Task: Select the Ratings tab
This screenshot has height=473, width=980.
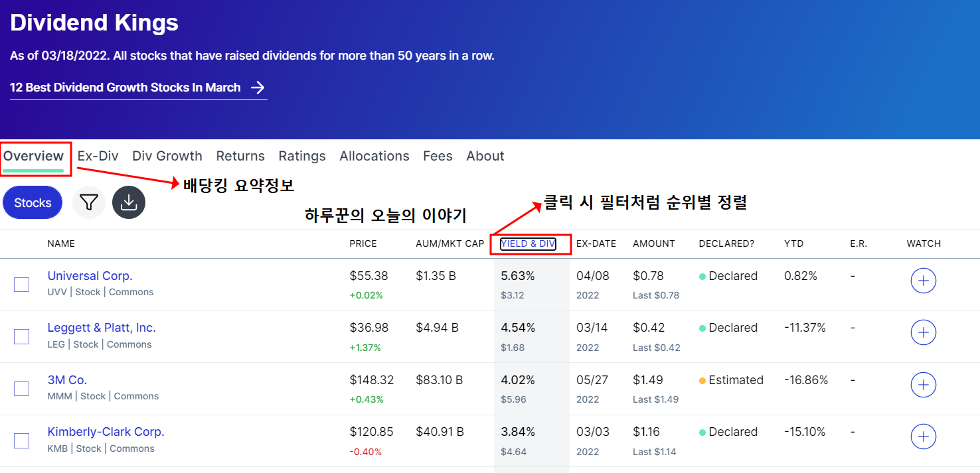Action: tap(302, 157)
